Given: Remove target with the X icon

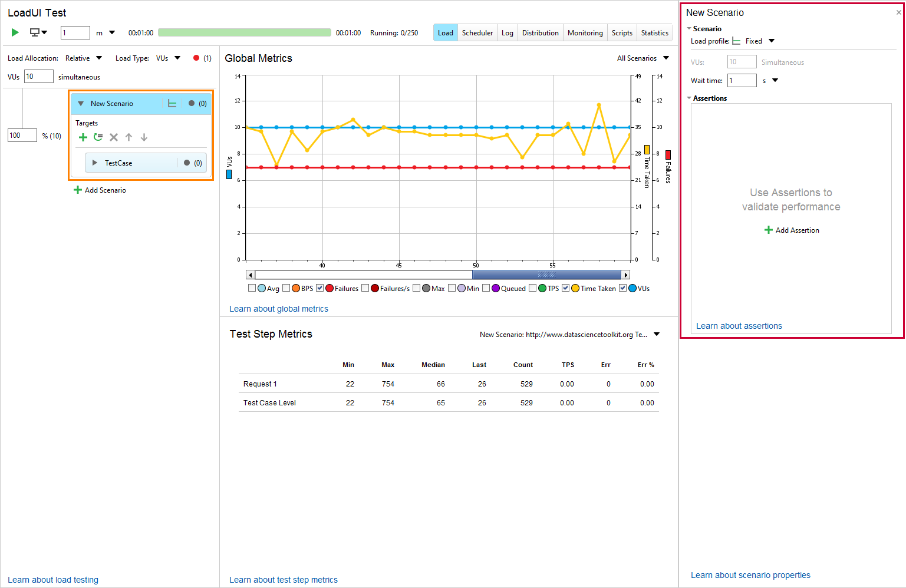Looking at the screenshot, I should pos(114,137).
